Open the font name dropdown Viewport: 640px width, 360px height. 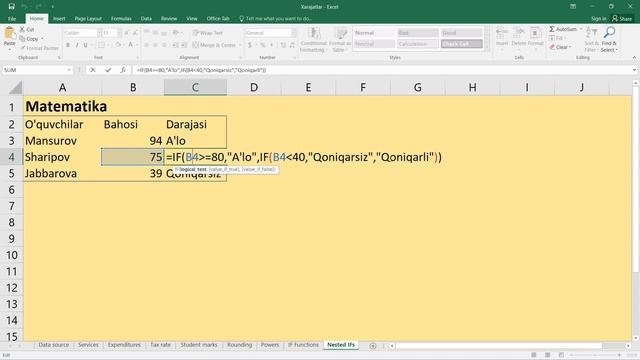coord(99,33)
